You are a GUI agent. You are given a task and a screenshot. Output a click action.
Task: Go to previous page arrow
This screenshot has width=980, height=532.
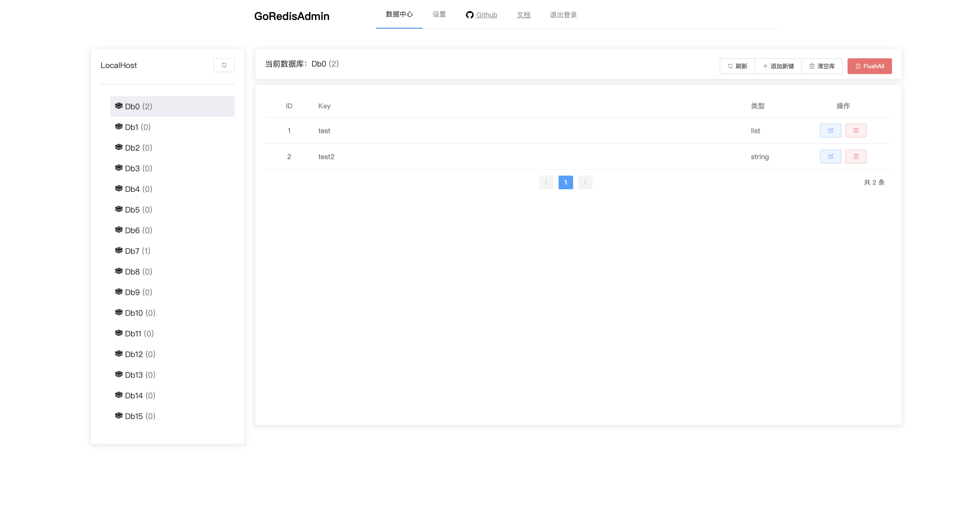point(546,182)
